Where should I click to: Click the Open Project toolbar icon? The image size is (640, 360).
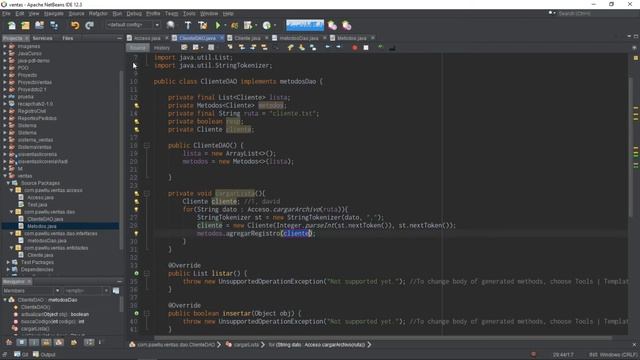pos(40,25)
